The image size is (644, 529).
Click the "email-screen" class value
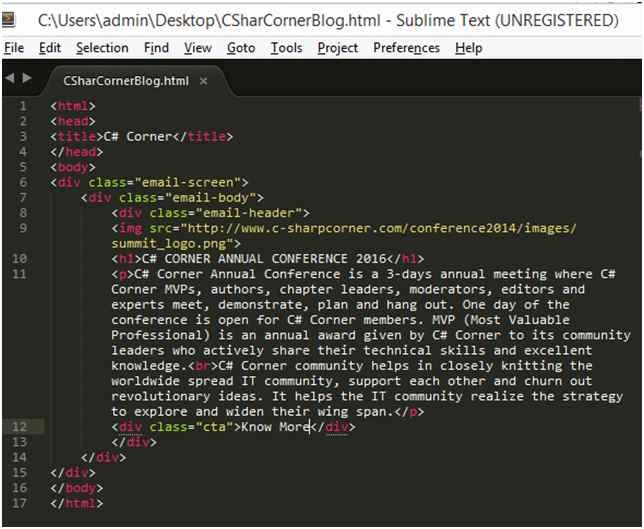pyautogui.click(x=188, y=183)
